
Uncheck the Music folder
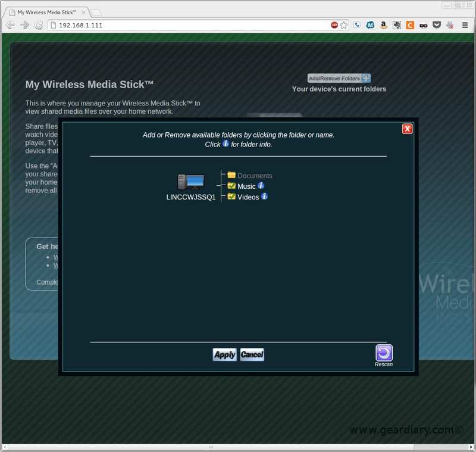pyautogui.click(x=231, y=186)
